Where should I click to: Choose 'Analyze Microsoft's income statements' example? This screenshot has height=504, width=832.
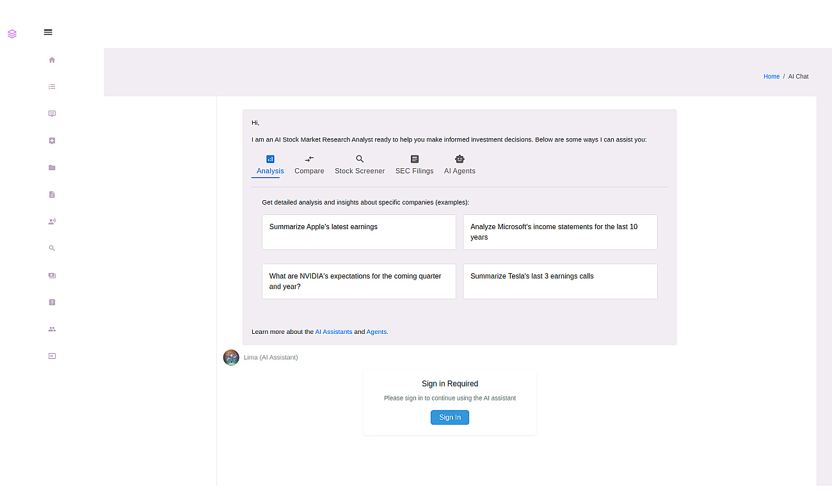(561, 232)
